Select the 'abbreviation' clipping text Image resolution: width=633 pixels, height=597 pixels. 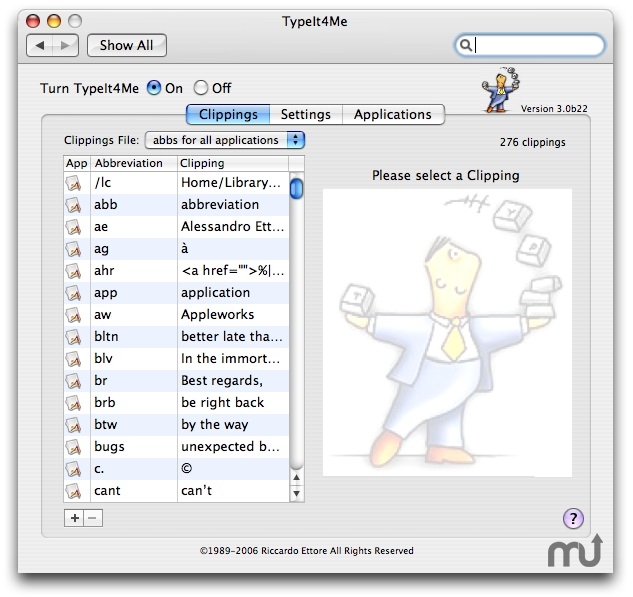click(x=220, y=205)
